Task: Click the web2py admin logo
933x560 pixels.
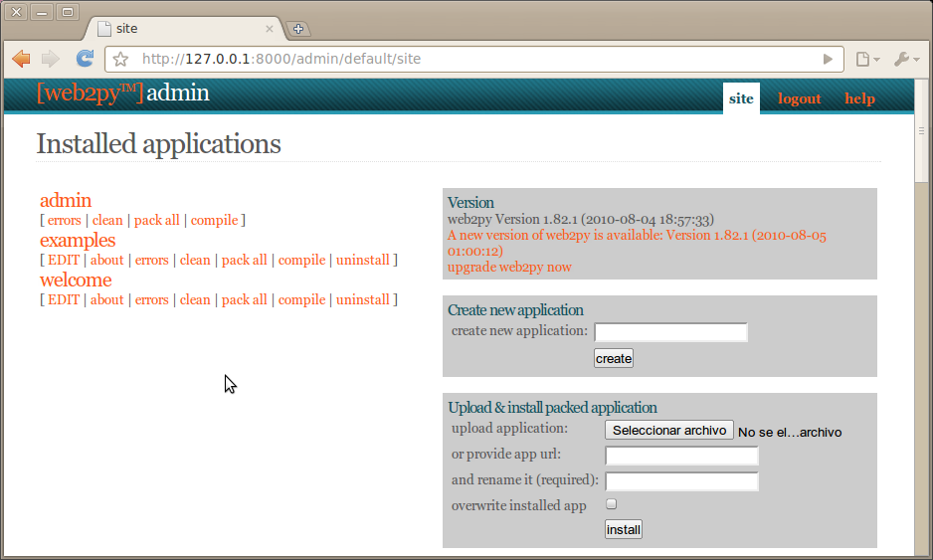Action: (123, 93)
